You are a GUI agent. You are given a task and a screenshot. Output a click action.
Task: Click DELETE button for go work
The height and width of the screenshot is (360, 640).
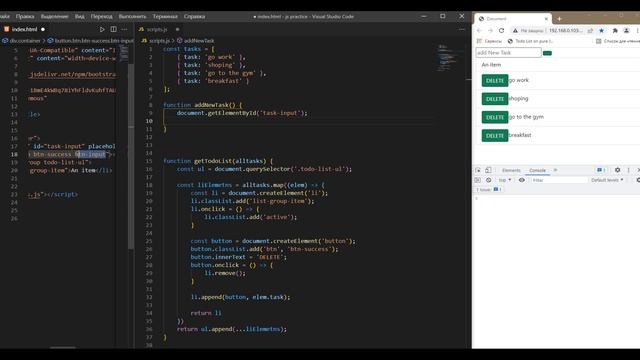tap(495, 80)
